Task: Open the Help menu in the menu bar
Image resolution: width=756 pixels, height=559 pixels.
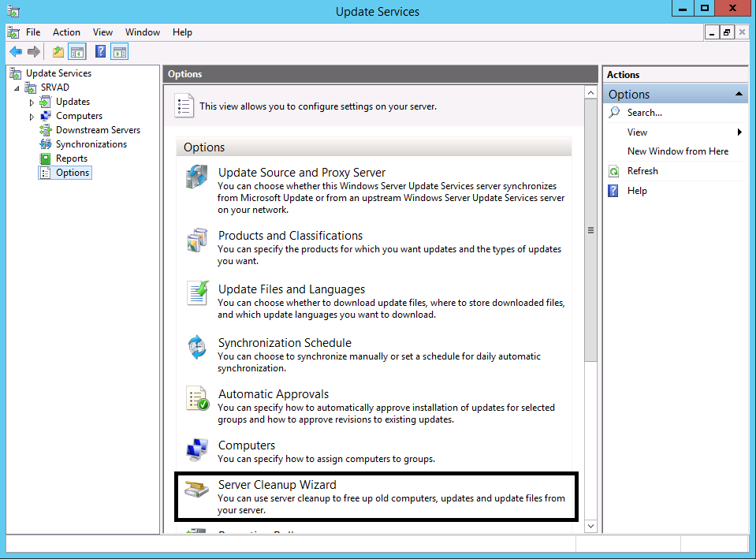Action: tap(182, 32)
